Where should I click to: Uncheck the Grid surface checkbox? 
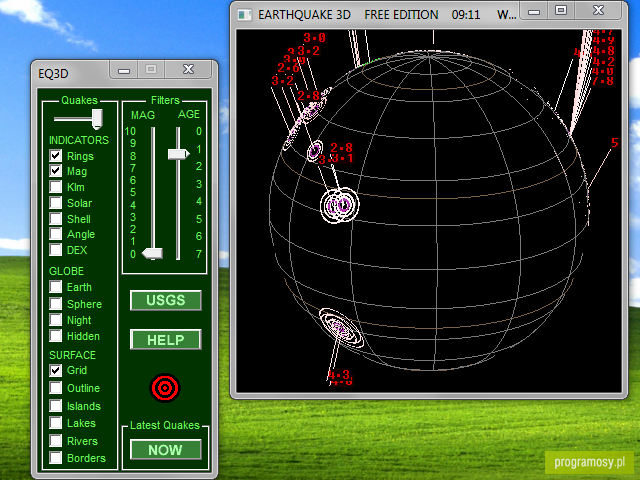(56, 370)
